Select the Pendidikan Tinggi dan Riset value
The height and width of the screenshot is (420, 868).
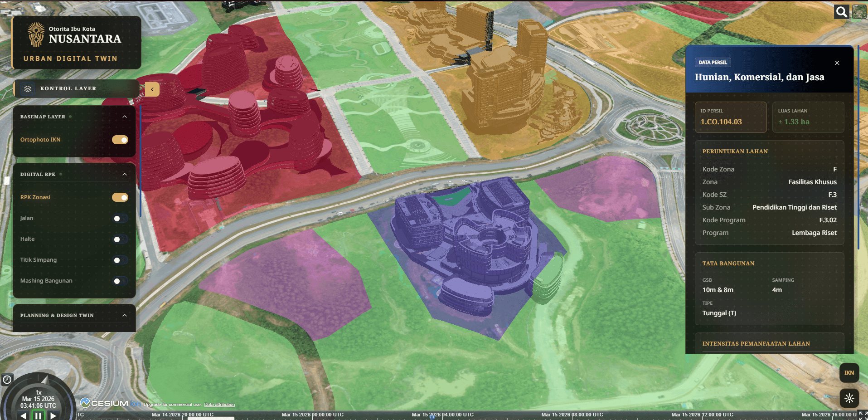[795, 207]
